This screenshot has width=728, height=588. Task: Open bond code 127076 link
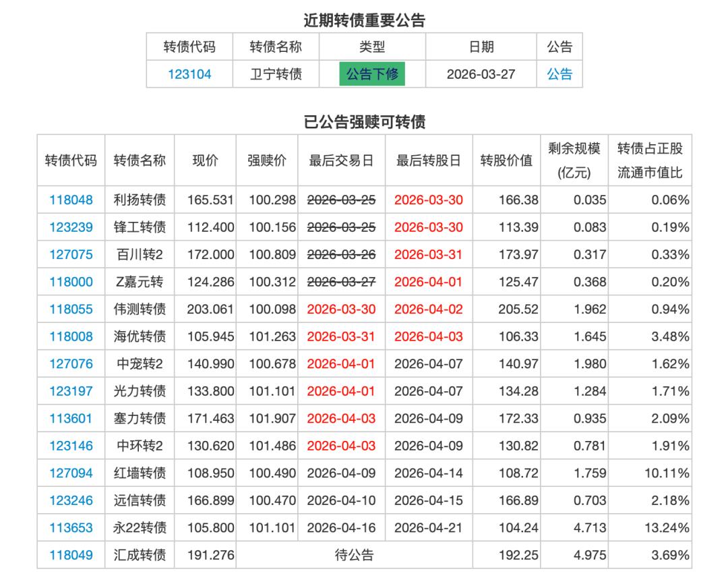point(71,364)
